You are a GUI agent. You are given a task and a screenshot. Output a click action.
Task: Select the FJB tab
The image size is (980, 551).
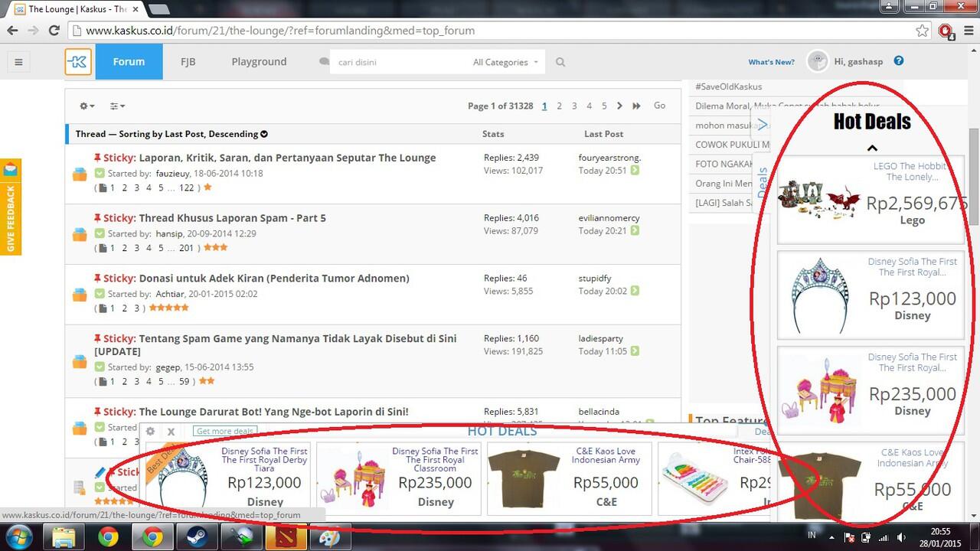[188, 62]
